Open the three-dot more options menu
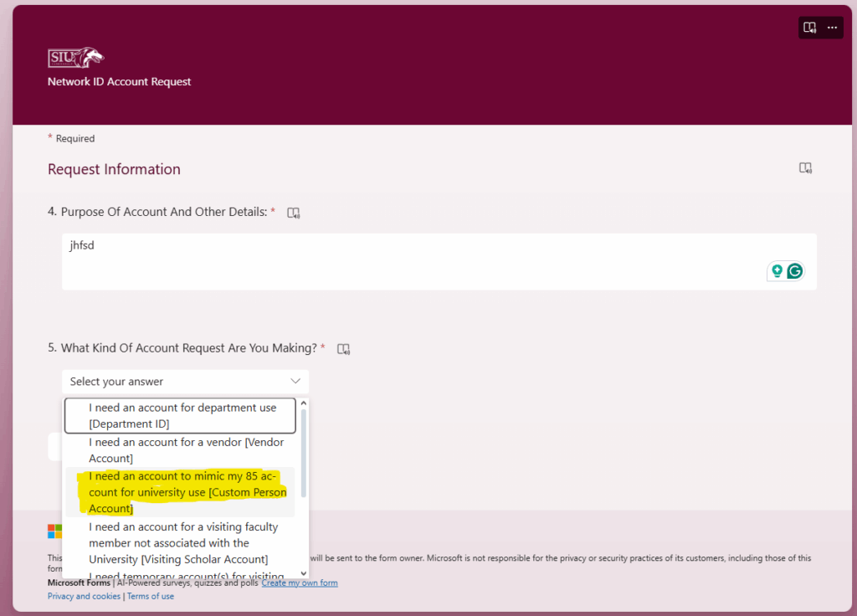857x616 pixels. coord(832,28)
